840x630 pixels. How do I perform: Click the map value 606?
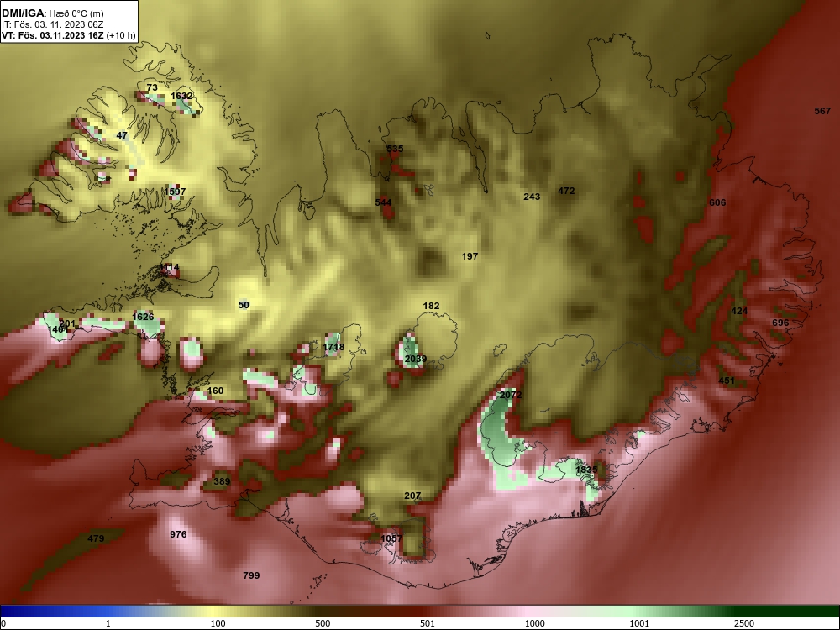point(717,202)
